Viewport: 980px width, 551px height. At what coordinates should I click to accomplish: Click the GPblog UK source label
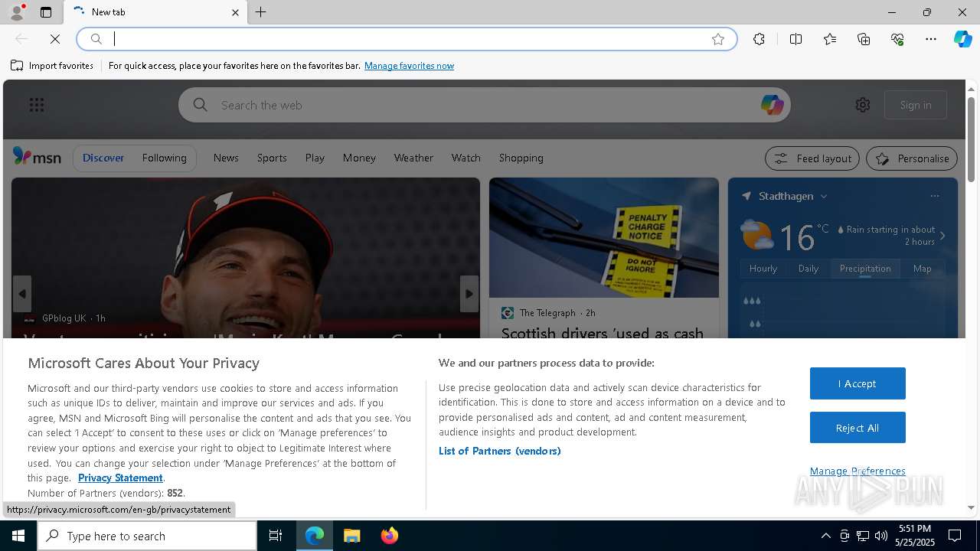(64, 318)
